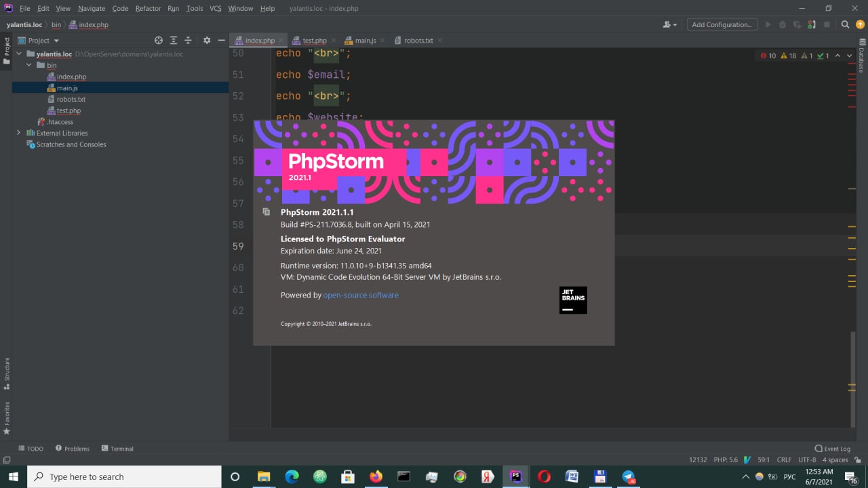Viewport: 868px width, 488px height.
Task: Click yalantis.loc in breadcrumb
Action: point(26,24)
